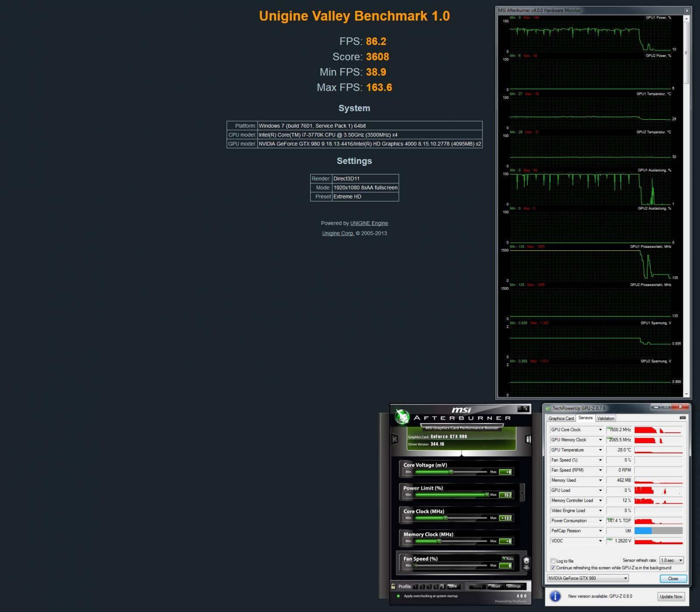Enable the Log to file checkbox

(x=553, y=561)
